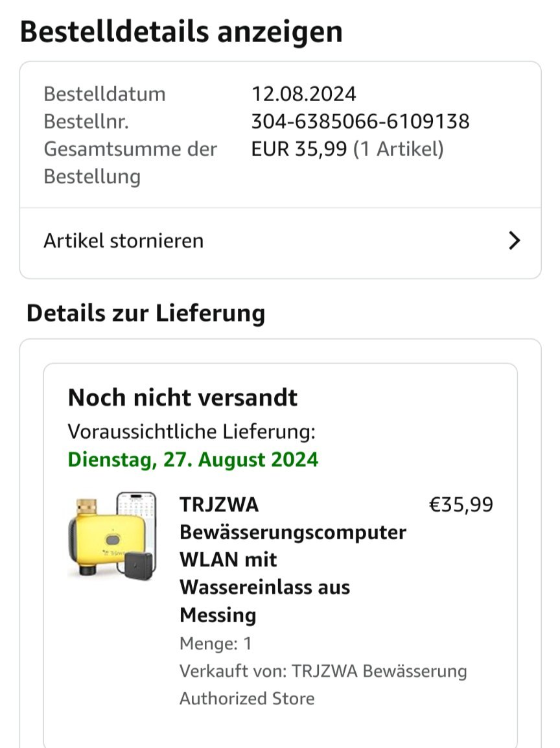This screenshot has width=560, height=748.
Task: Visit the TRJZWA Bewässerung Authorized Store seller
Action: (x=323, y=684)
